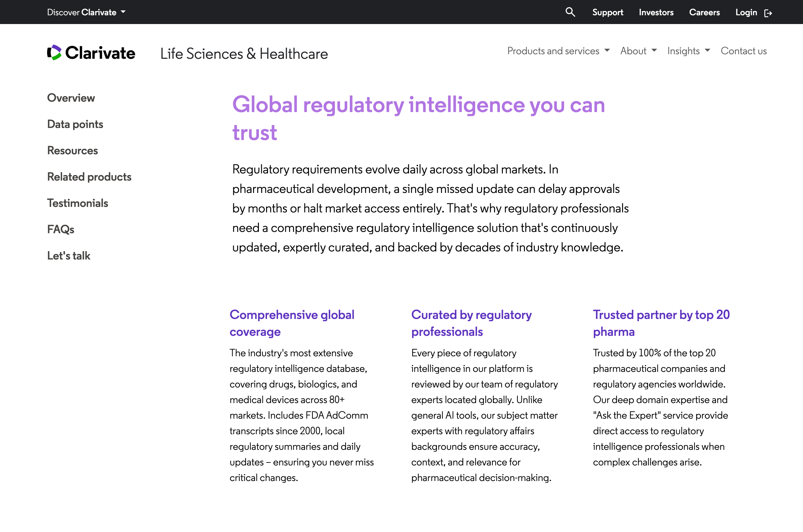
Task: Click the Clarivate logo
Action: pyautogui.click(x=91, y=53)
